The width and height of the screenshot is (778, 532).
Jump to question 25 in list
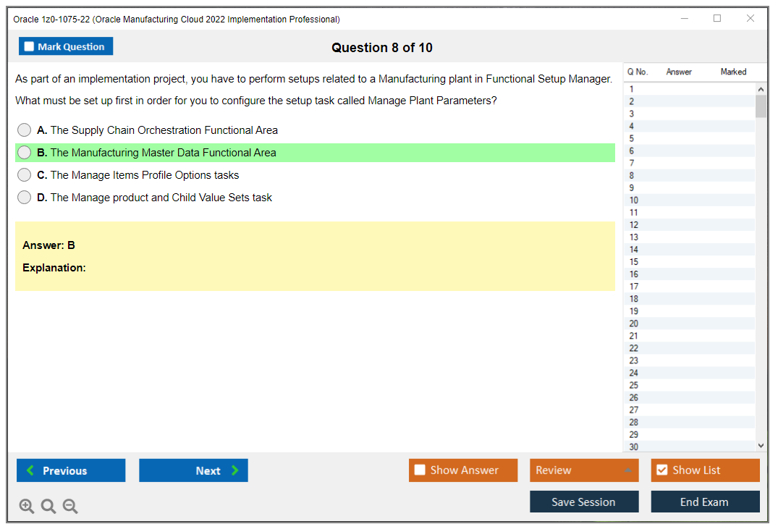(634, 385)
